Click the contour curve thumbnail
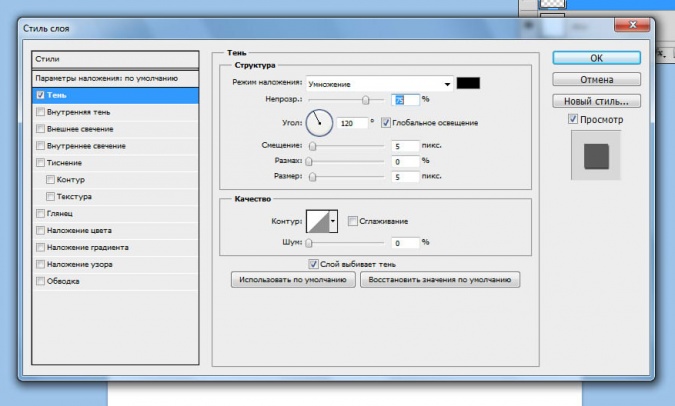The width and height of the screenshot is (675, 406). pos(317,221)
